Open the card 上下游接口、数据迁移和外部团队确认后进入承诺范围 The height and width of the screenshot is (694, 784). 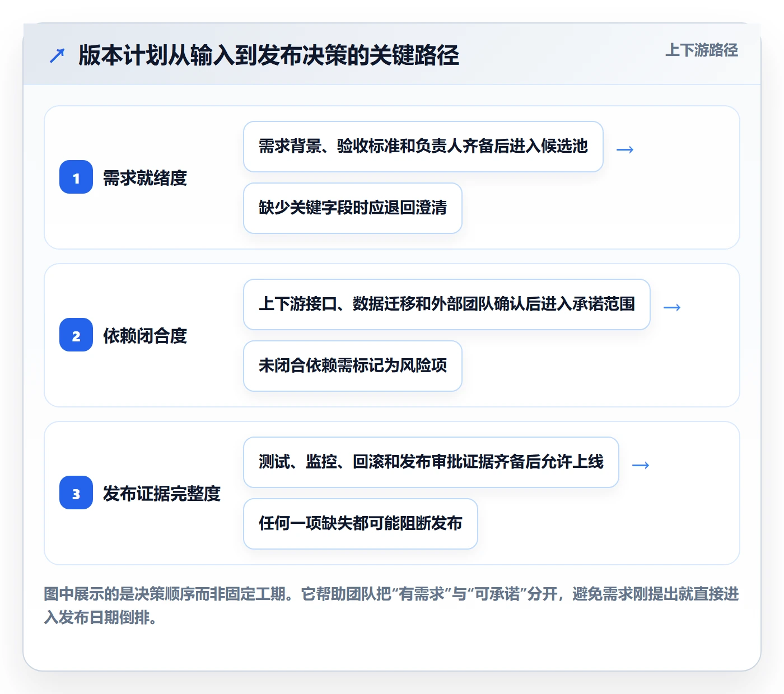click(x=447, y=304)
